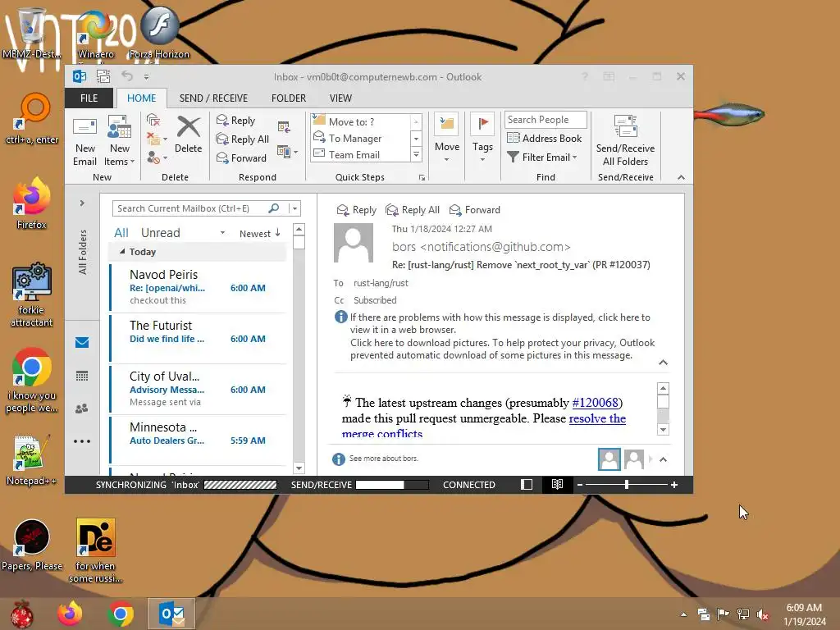The image size is (840, 630).
Task: Open the City of Uval... advisory email
Action: [x=199, y=388]
